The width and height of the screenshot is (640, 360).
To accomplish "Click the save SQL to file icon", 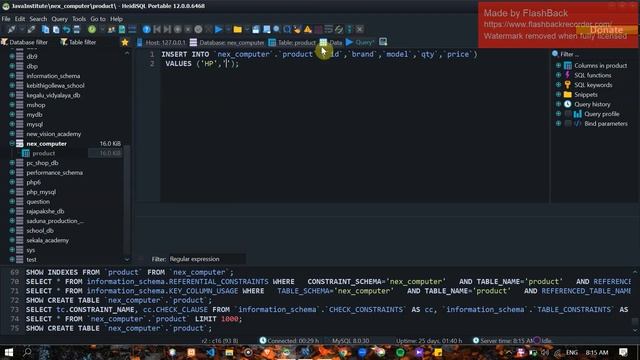I will coord(256,29).
